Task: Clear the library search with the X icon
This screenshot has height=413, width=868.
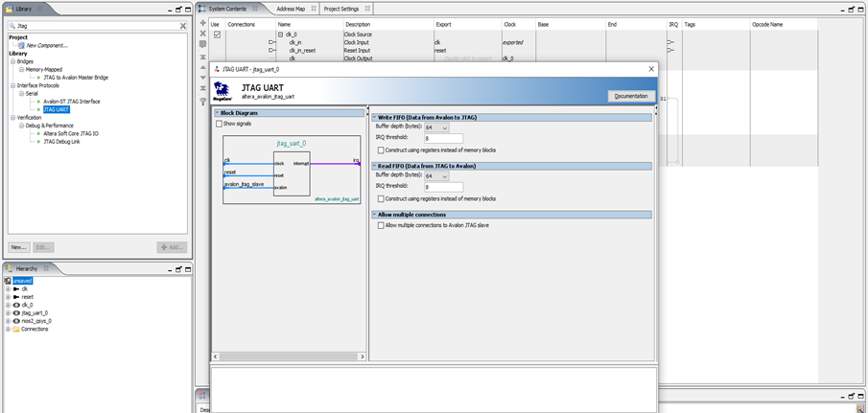Action: 183,26
